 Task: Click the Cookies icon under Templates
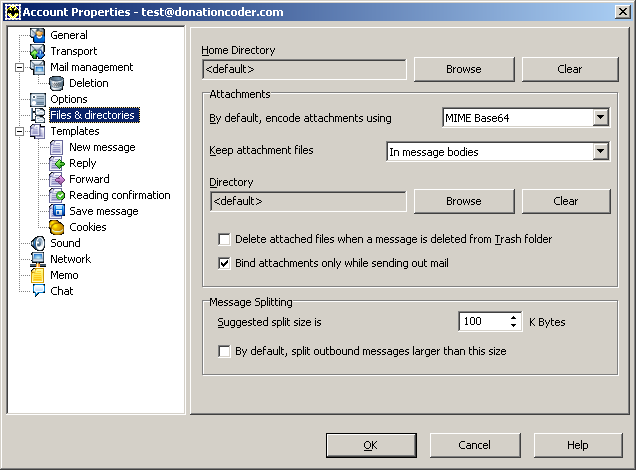pyautogui.click(x=57, y=227)
